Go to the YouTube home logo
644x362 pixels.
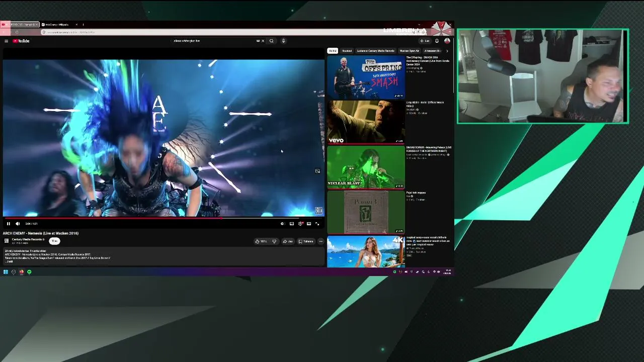click(21, 41)
